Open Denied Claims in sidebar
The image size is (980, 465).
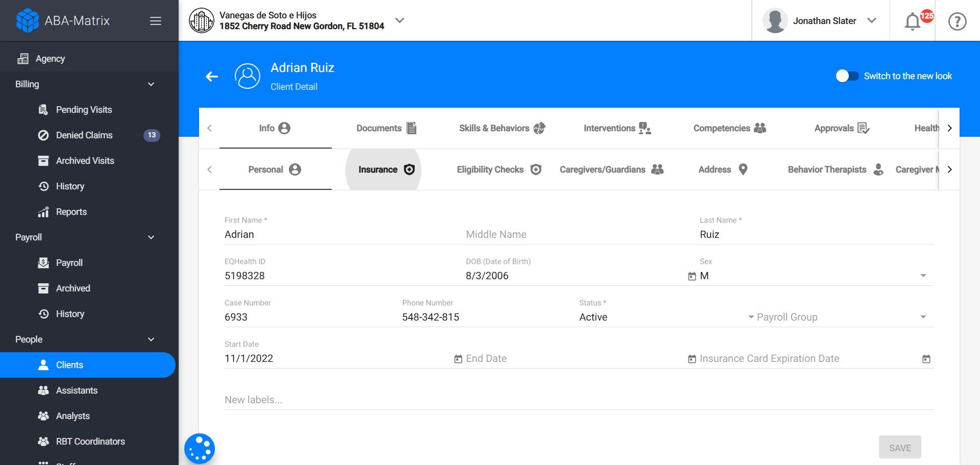coord(84,135)
